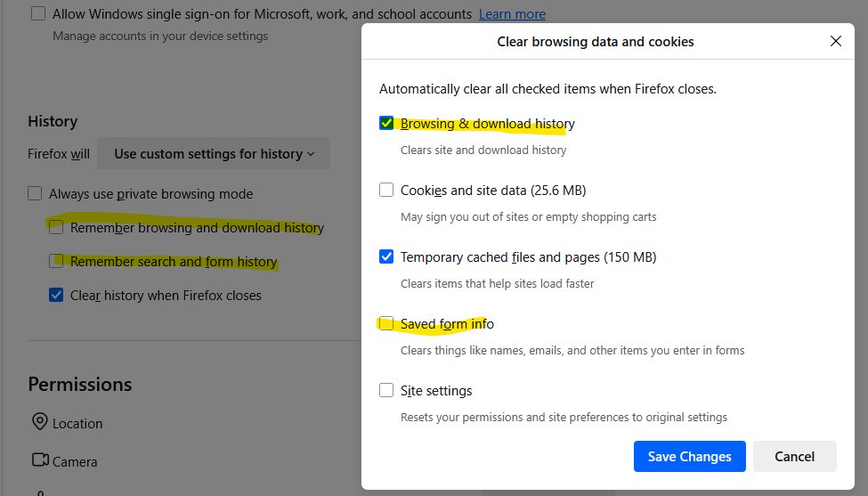868x496 pixels.
Task: Open the custom settings for history dropdown
Action: click(214, 153)
